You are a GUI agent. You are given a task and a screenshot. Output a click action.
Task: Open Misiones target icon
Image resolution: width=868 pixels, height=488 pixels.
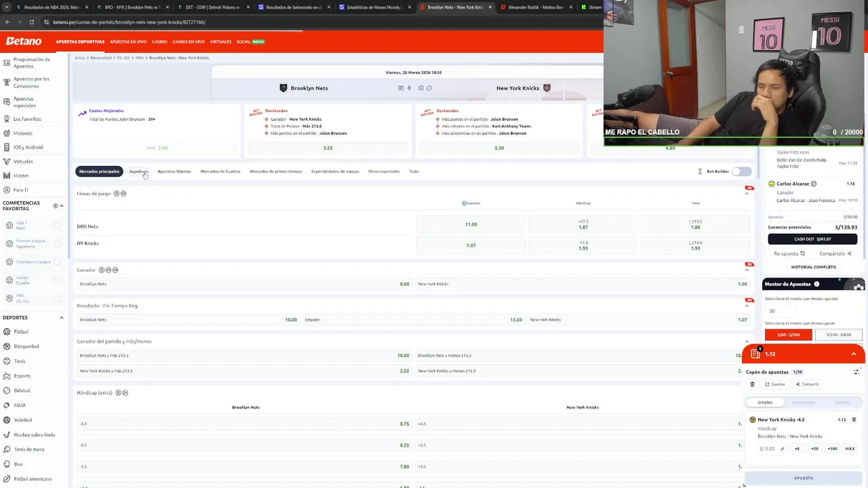pyautogui.click(x=7, y=133)
